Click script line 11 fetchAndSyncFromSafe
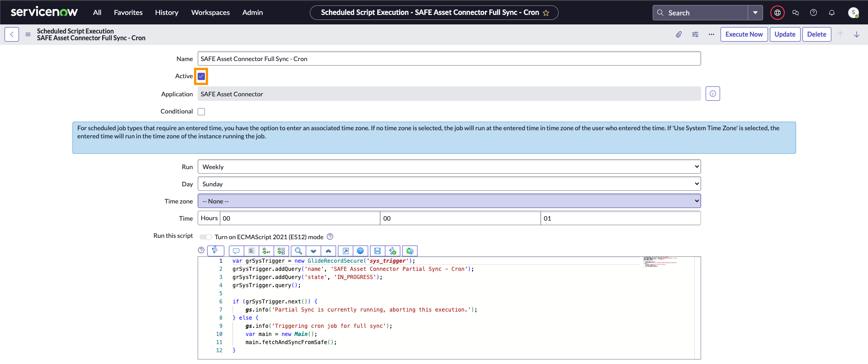The width and height of the screenshot is (868, 364). tap(291, 342)
